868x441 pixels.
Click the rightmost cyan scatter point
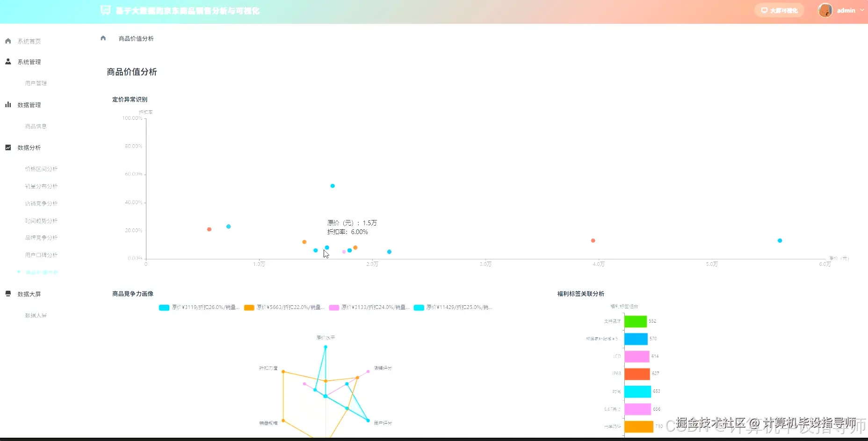[780, 241]
